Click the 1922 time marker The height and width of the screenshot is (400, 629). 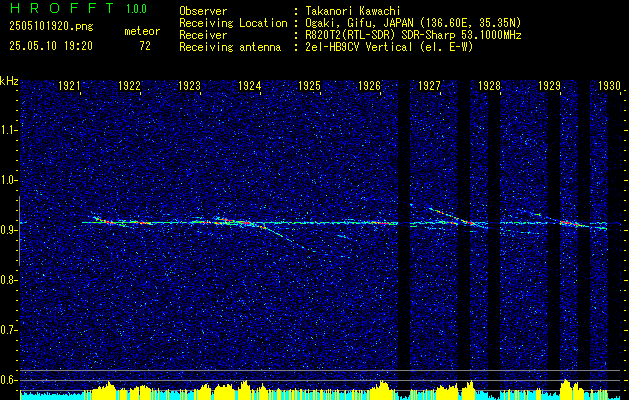pos(129,85)
